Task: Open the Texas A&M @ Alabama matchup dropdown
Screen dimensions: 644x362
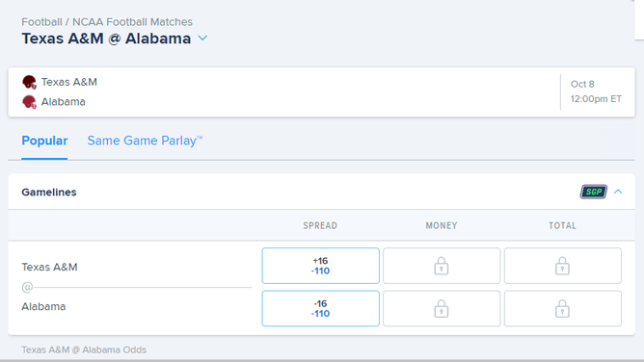Action: (x=202, y=39)
